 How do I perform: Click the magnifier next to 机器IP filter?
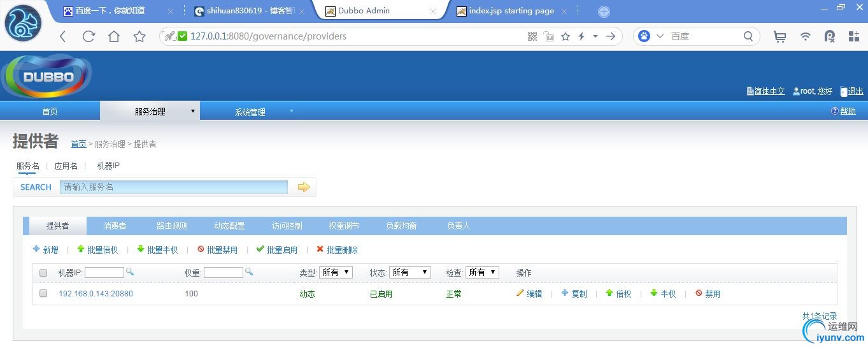pyautogui.click(x=130, y=272)
